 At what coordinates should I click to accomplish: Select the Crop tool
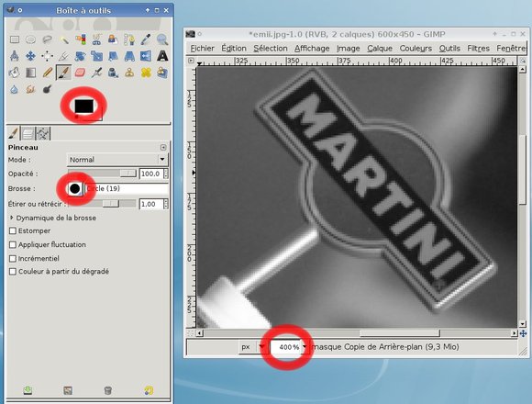64,56
